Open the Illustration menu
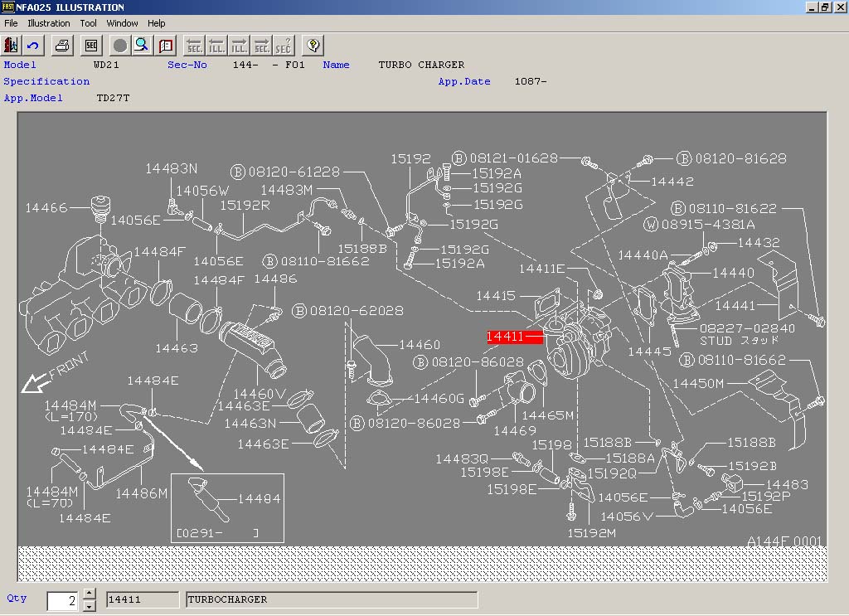The image size is (849, 616). coord(49,23)
